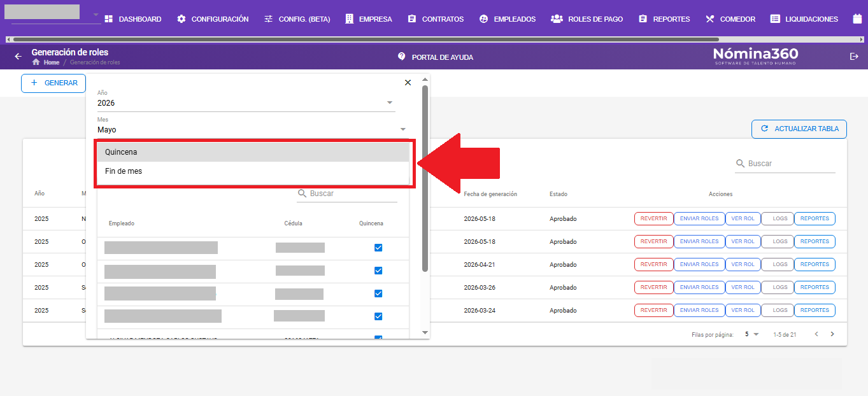Click the Actualizar Tabla button
Image resolution: width=868 pixels, height=396 pixels.
pos(799,129)
